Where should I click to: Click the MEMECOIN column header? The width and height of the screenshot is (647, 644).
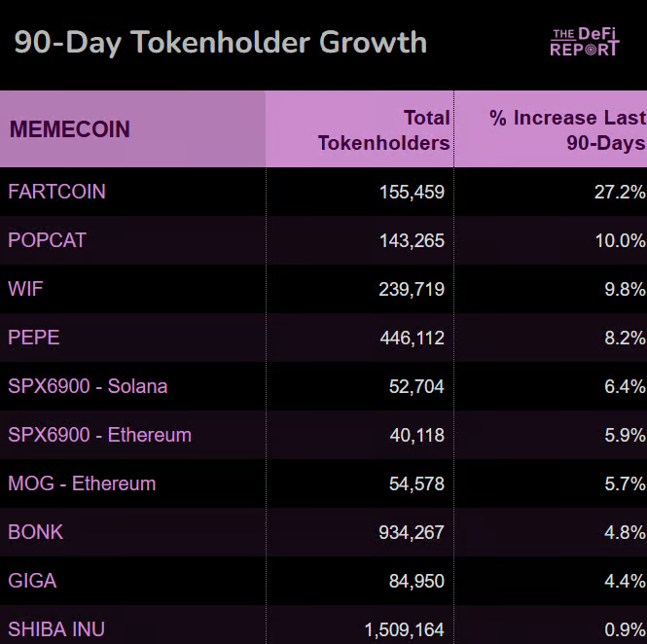click(69, 129)
